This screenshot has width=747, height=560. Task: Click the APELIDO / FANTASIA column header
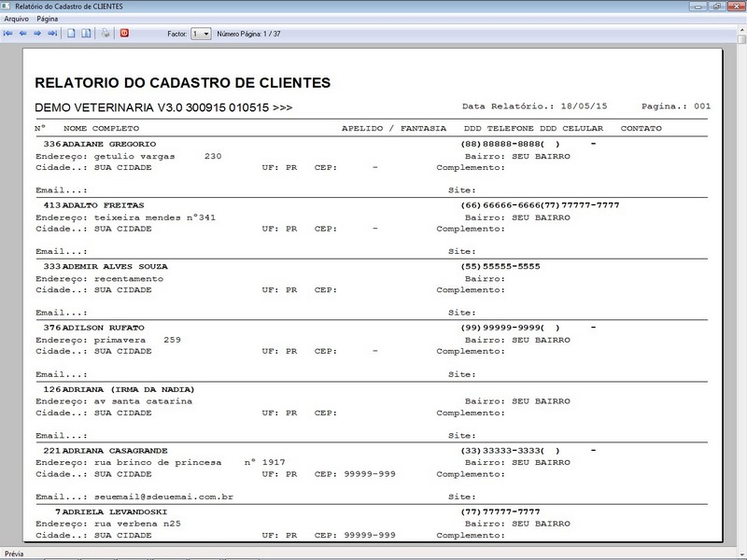click(x=394, y=129)
